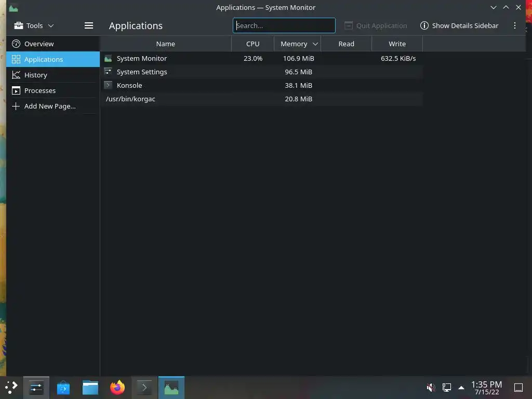Focus the Search input field
Screen dimensions: 532x399
tap(284, 25)
